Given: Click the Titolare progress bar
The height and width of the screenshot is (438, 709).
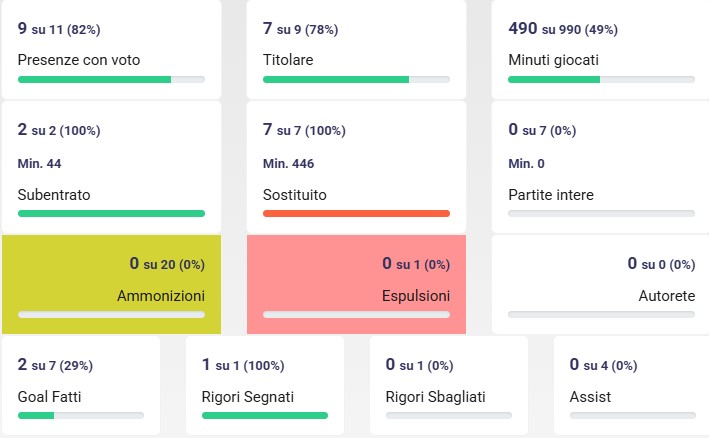Looking at the screenshot, I should click(x=356, y=78).
